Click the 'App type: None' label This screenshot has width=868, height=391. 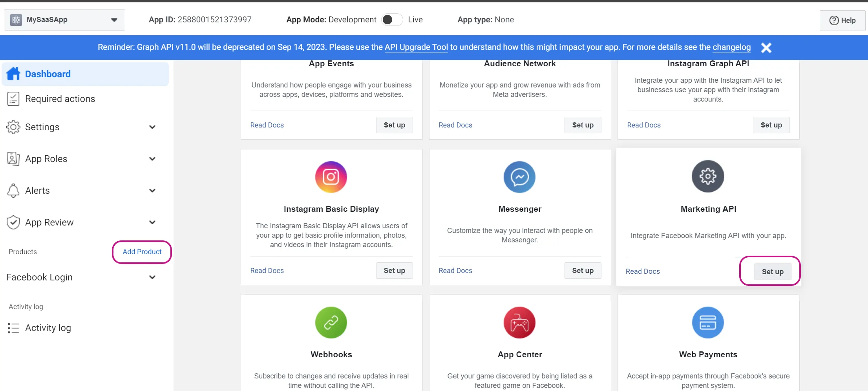coord(486,20)
